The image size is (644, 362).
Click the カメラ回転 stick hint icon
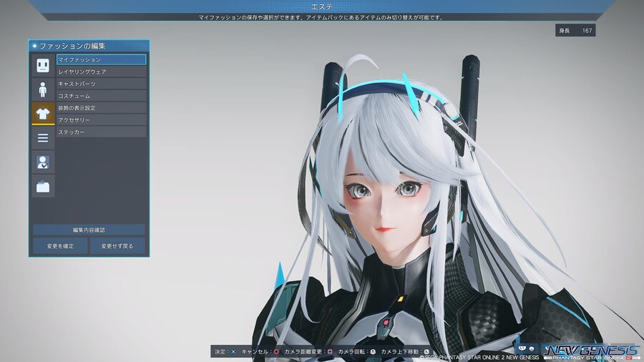pyautogui.click(x=373, y=352)
